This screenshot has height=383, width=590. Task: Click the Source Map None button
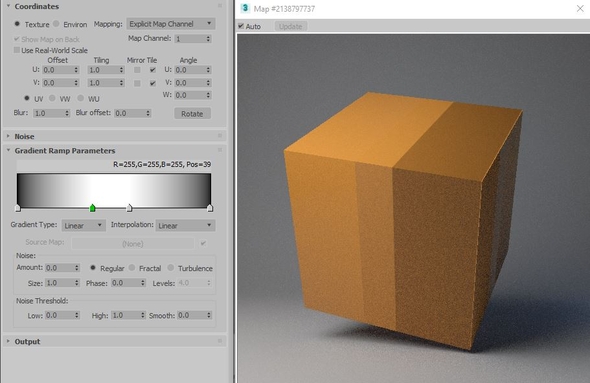[x=132, y=244]
